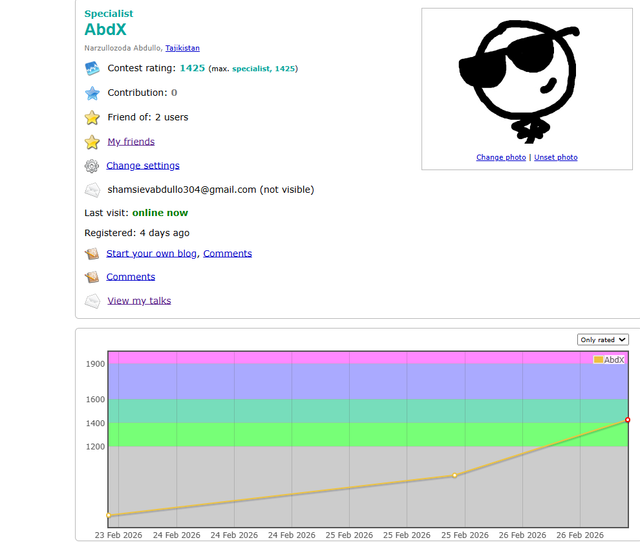Click the max. specialist, 1425 text

click(x=253, y=69)
